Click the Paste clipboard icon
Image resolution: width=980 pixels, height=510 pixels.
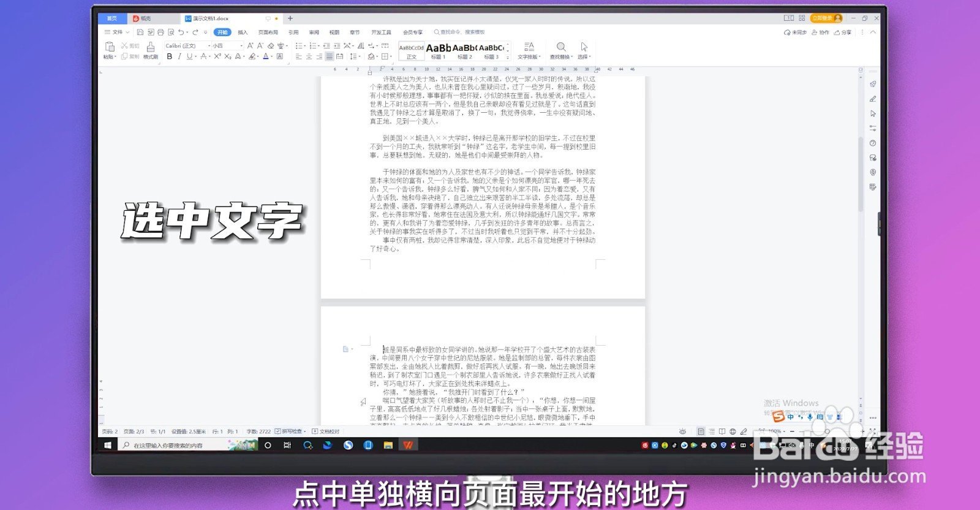tap(110, 47)
